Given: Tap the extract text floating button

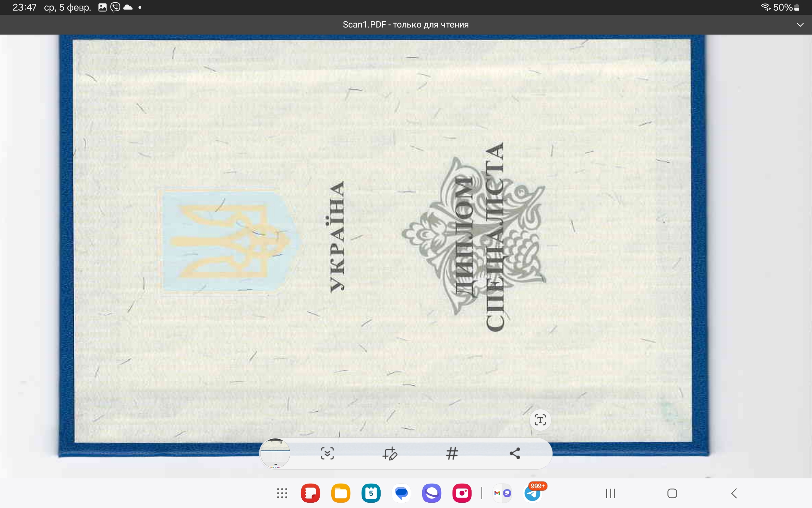Looking at the screenshot, I should click(540, 420).
